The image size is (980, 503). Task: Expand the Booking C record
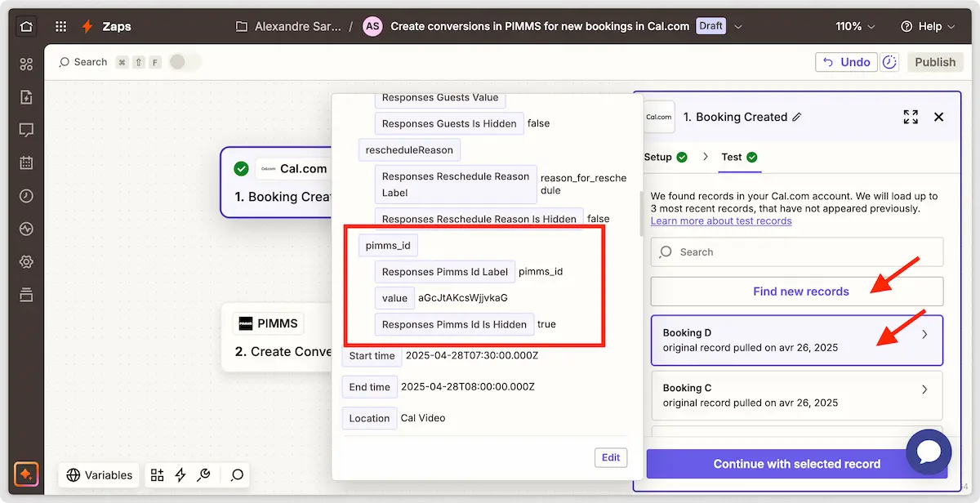tap(924, 389)
